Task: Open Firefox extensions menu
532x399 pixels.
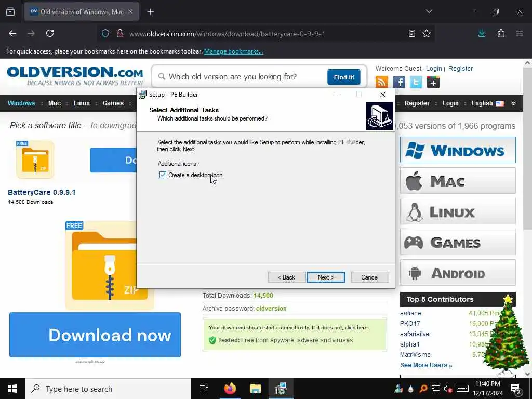Action: (x=501, y=33)
